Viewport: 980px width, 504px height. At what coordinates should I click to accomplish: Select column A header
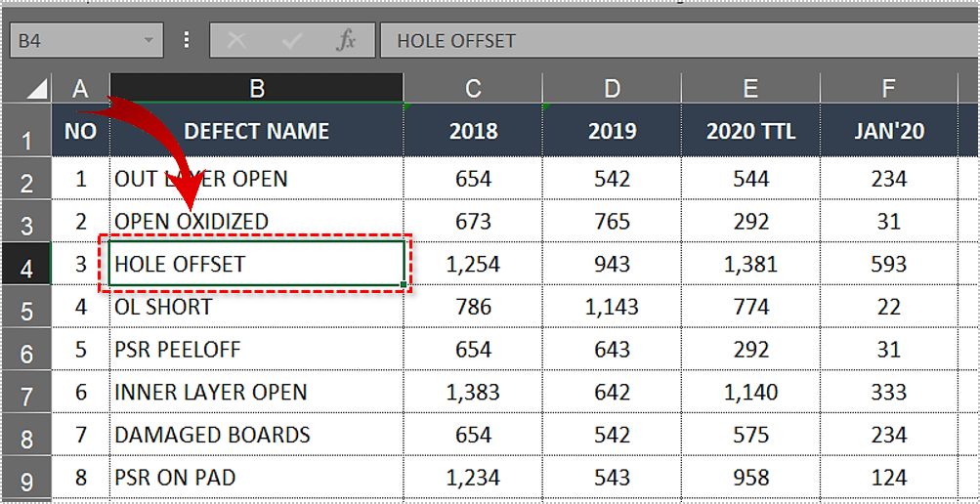pyautogui.click(x=81, y=89)
